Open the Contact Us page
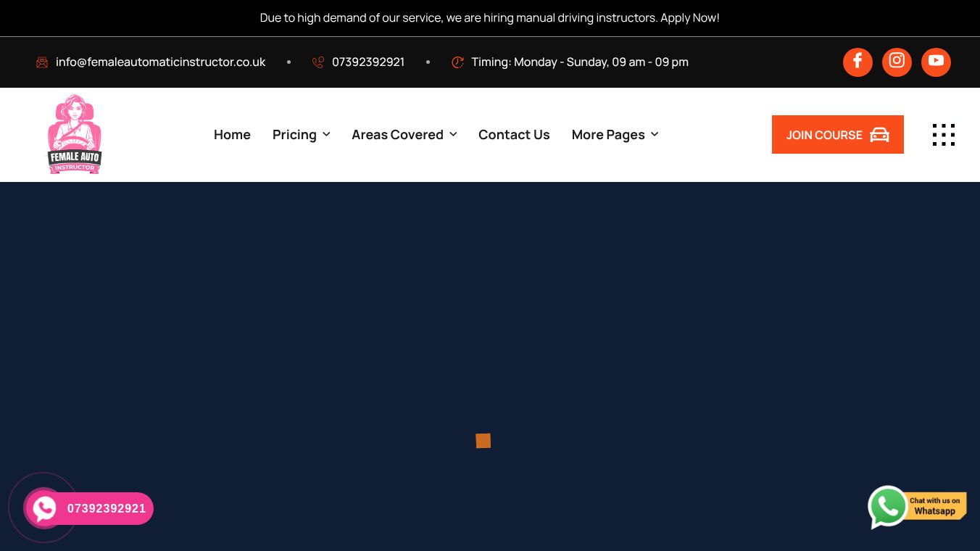Screen dimensions: 980x551 tap(514, 135)
